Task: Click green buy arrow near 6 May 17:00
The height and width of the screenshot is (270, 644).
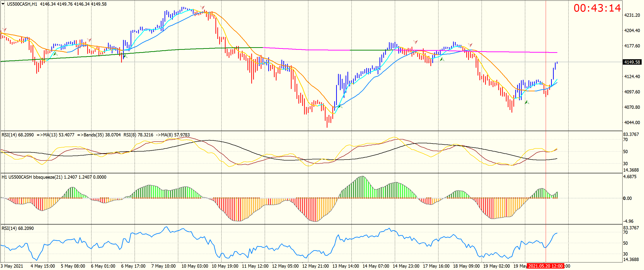Action: (x=125, y=56)
